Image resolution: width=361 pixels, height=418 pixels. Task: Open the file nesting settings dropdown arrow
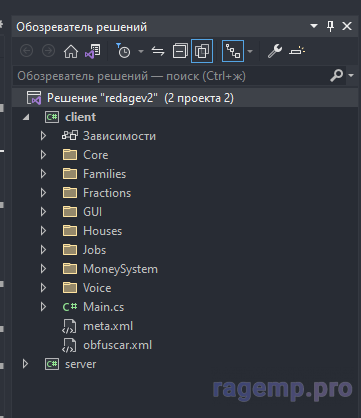click(250, 51)
